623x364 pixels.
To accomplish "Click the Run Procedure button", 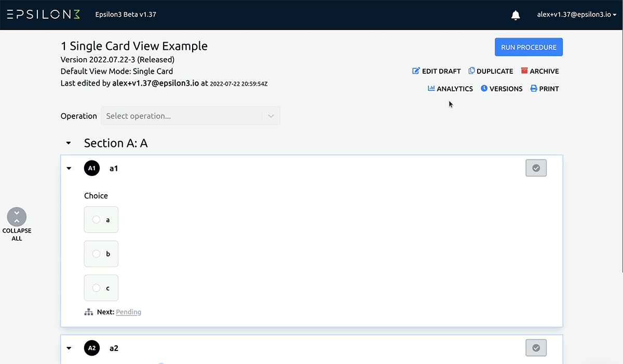I will [x=529, y=47].
